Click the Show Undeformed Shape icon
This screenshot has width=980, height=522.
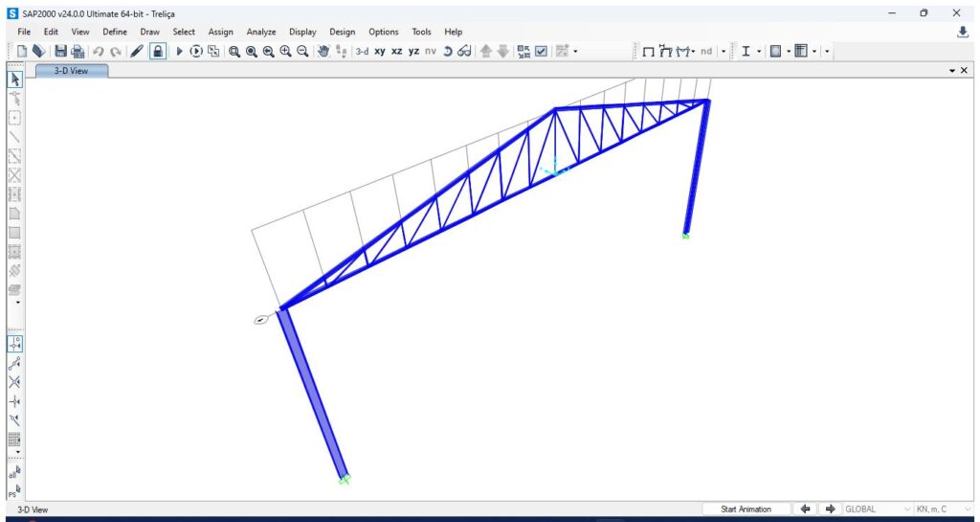pyautogui.click(x=648, y=52)
